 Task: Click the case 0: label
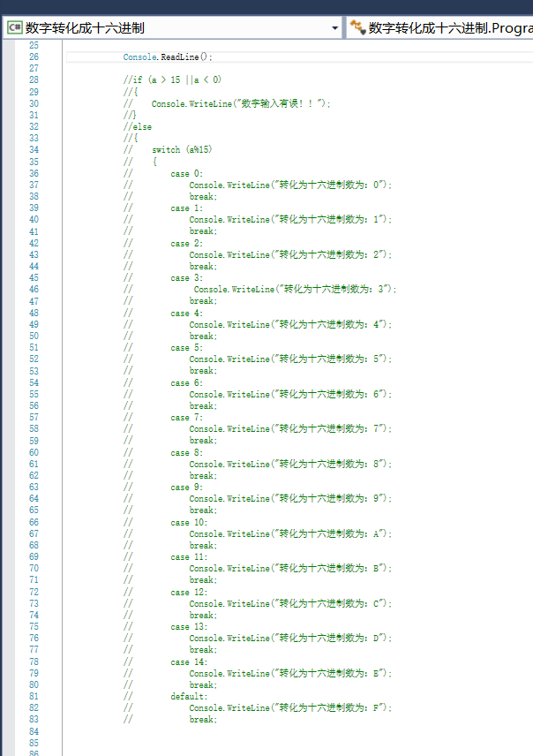(186, 174)
